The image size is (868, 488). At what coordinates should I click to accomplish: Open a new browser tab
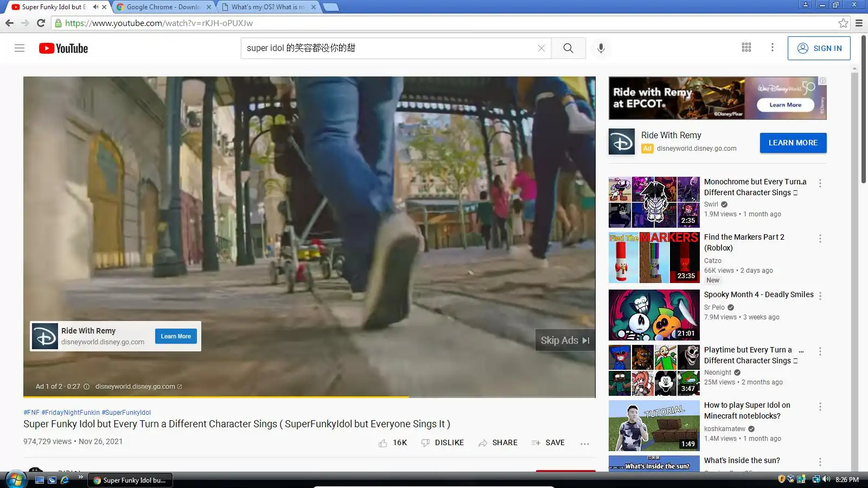pyautogui.click(x=331, y=7)
